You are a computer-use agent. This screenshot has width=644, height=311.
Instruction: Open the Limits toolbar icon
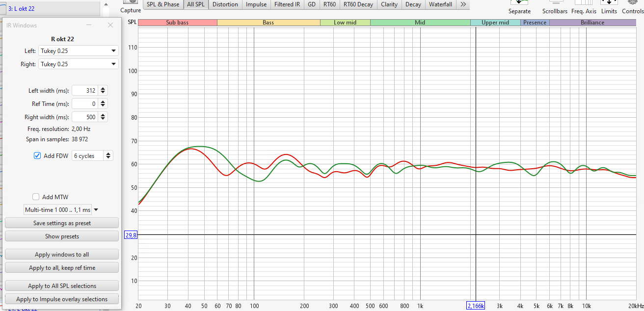pyautogui.click(x=609, y=2)
